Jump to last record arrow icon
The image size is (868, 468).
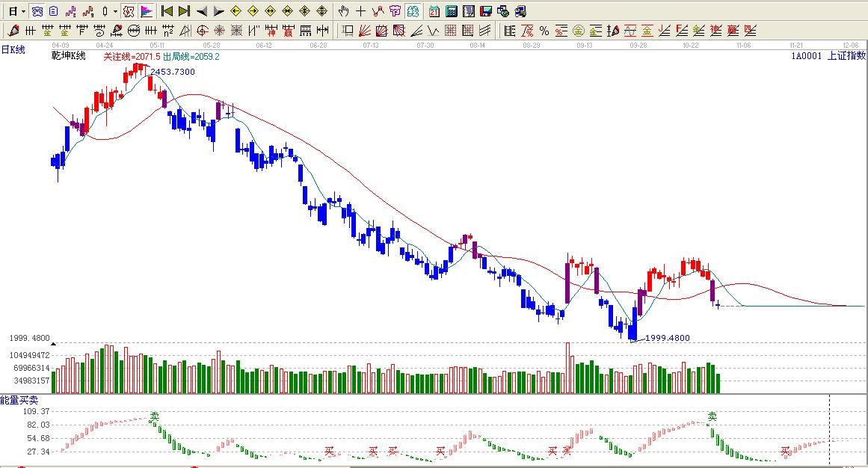click(x=184, y=11)
